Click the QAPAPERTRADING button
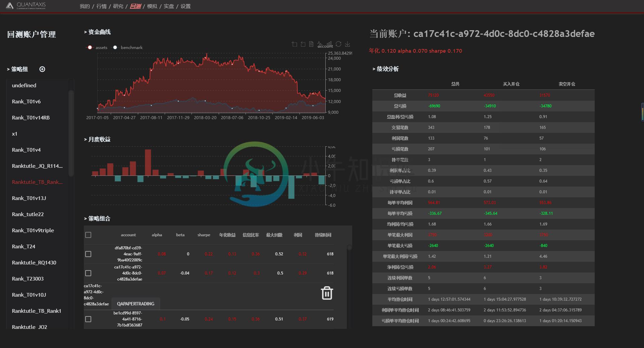The height and width of the screenshot is (348, 644). pos(136,304)
